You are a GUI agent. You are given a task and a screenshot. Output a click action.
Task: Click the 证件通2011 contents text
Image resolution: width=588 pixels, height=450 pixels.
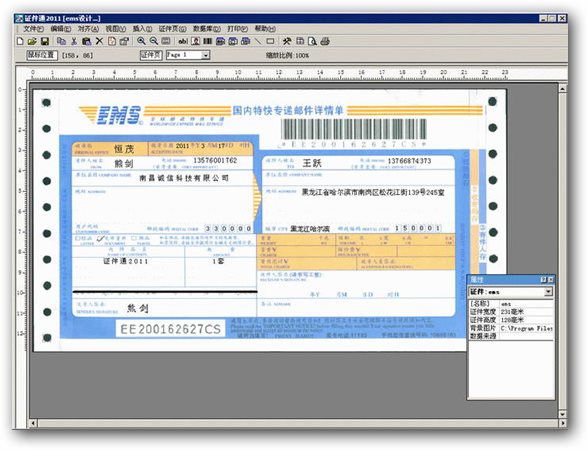pyautogui.click(x=126, y=261)
